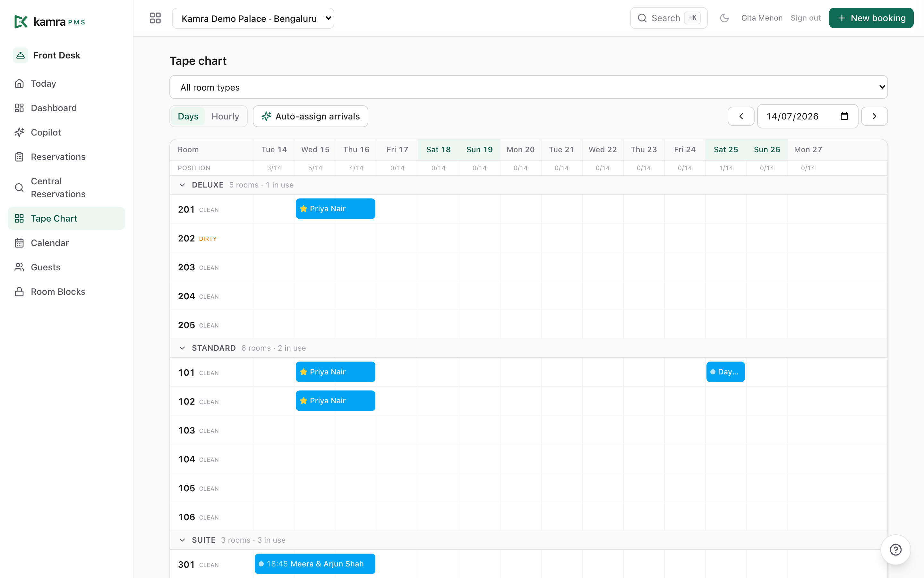Click the Mon 27 column header

pyautogui.click(x=808, y=149)
